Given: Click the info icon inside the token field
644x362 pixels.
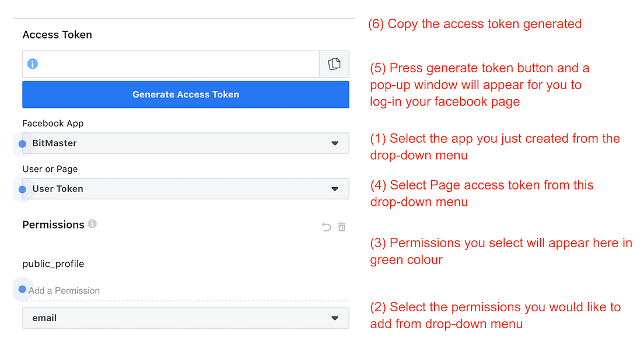Looking at the screenshot, I should (x=32, y=64).
